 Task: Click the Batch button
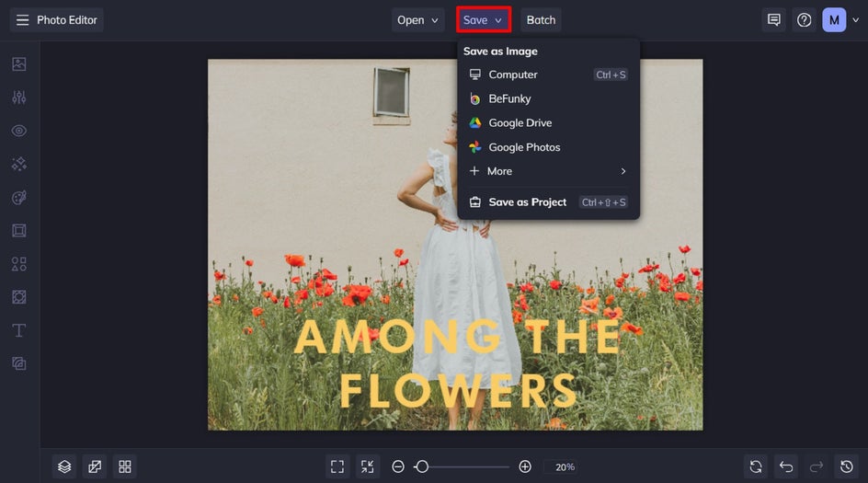click(541, 20)
